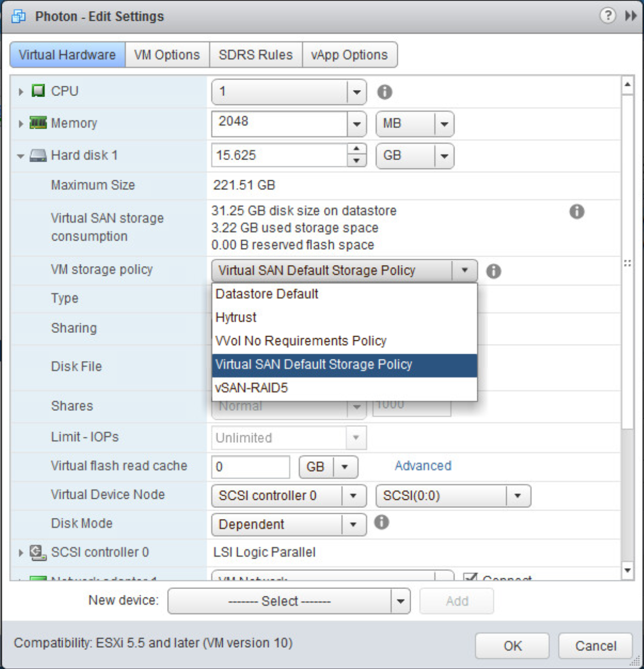Click the Hard disk 1 drive icon

38,155
